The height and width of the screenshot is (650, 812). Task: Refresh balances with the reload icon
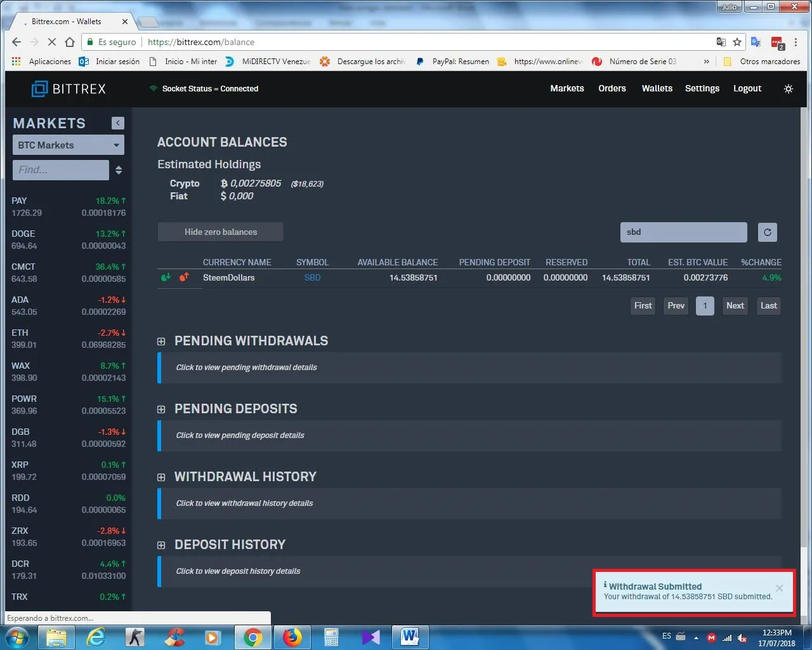(x=768, y=232)
